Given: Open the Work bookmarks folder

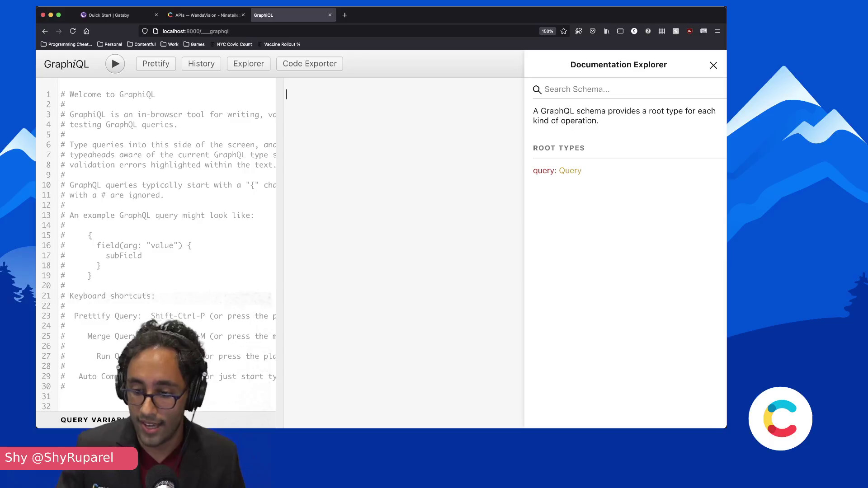Looking at the screenshot, I should [x=170, y=44].
